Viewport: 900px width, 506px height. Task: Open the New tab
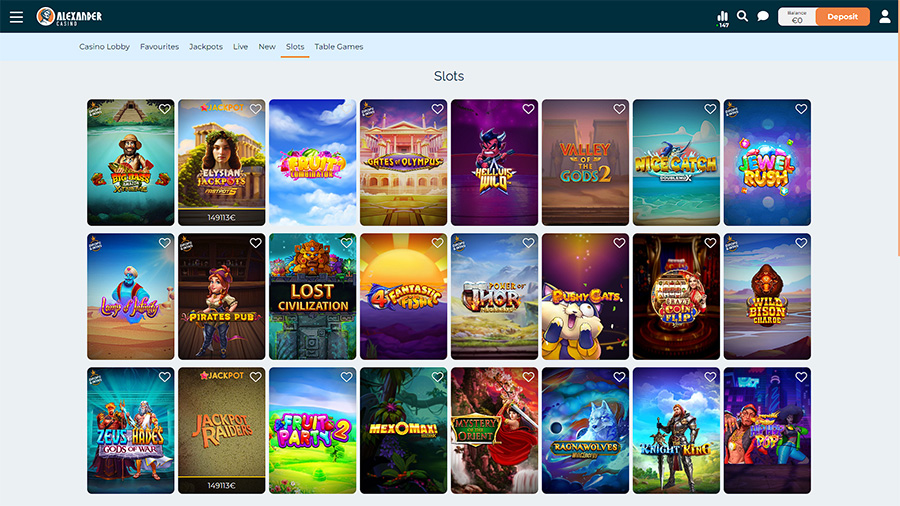coord(267,46)
